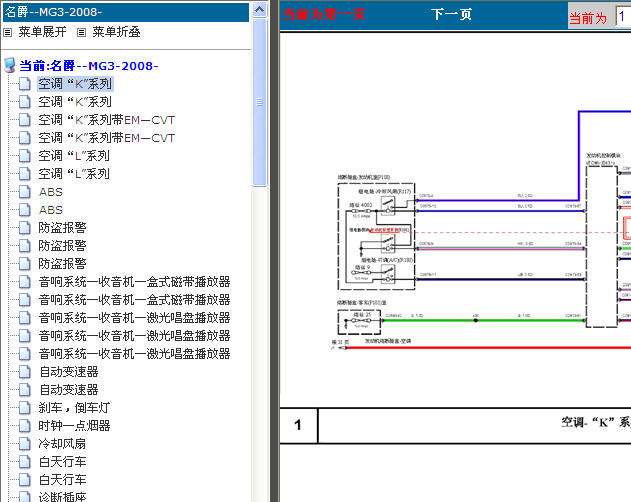Click page icon of third 防盗报警 row

coord(25,264)
